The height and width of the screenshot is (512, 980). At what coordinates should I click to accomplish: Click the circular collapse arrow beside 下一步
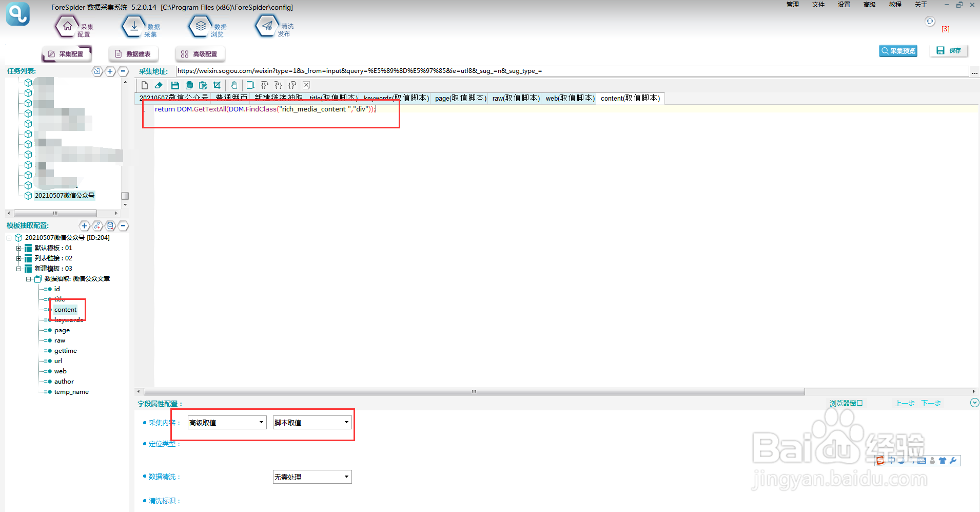coord(975,403)
